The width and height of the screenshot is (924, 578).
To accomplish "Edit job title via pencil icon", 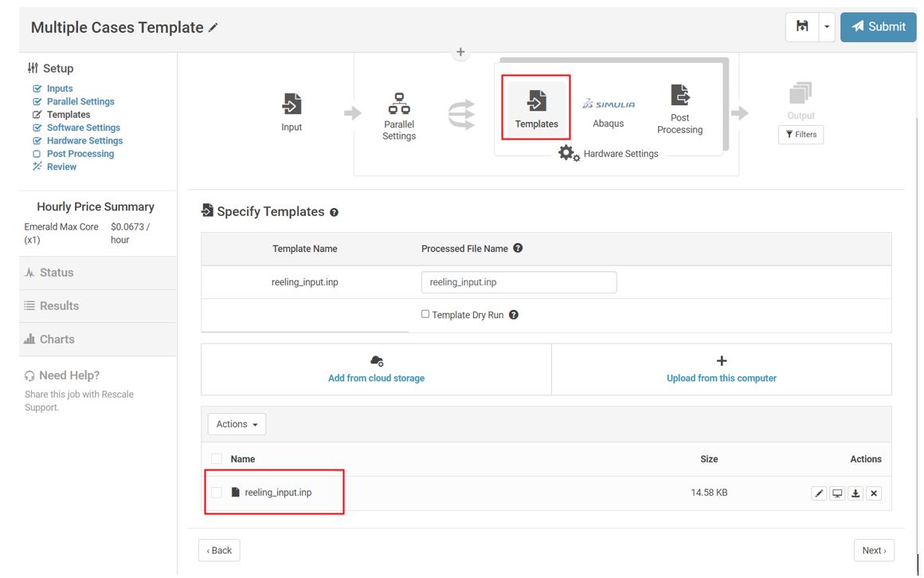I will 213,27.
